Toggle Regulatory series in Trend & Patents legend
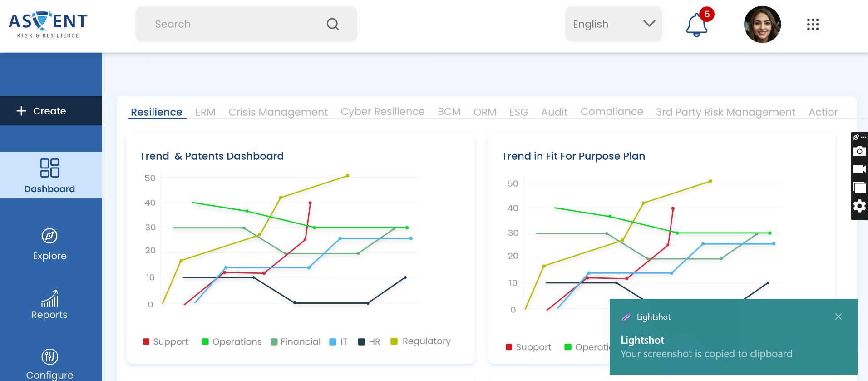 (x=421, y=341)
